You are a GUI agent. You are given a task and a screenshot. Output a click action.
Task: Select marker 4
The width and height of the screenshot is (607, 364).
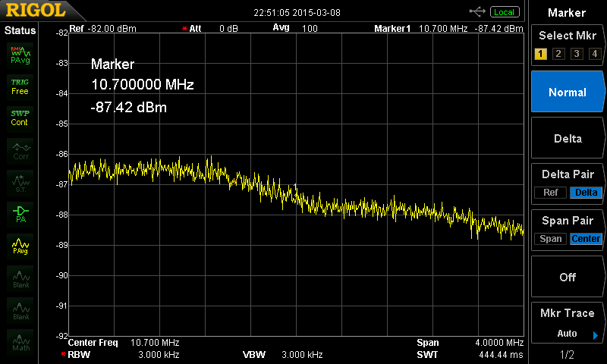tap(595, 54)
